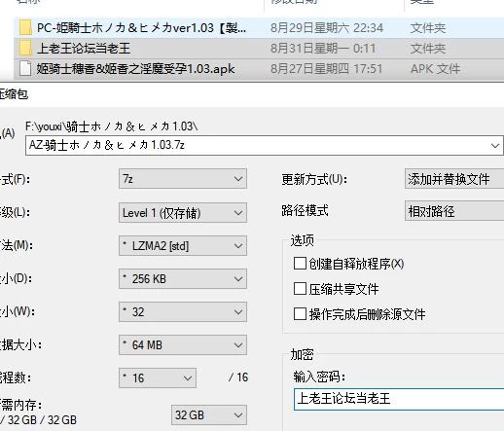Click the path text F:\youxi\骑士 1.03\
Viewport: 504px width, 431px height.
111,126
